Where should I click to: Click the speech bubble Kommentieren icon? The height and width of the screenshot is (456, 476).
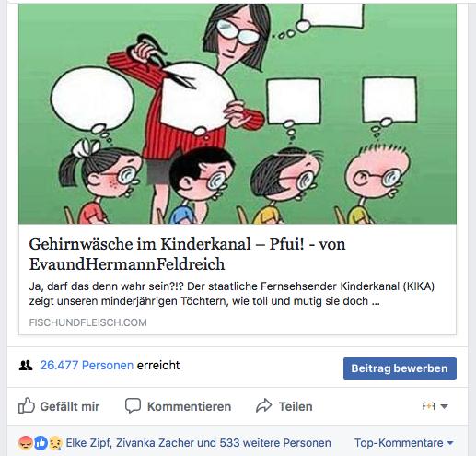(134, 406)
